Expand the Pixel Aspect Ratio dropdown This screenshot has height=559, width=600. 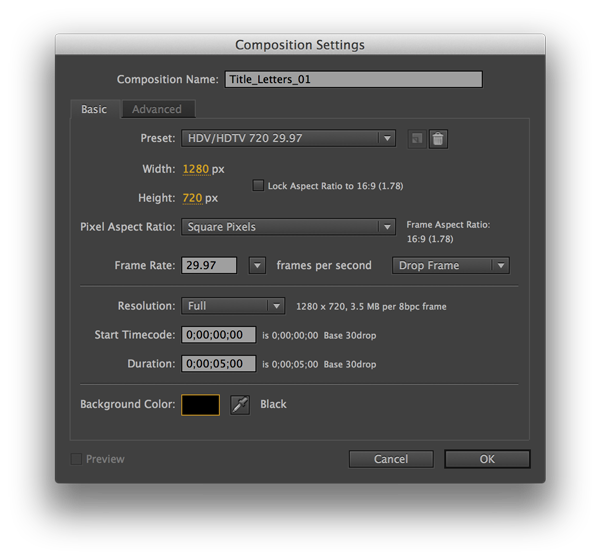289,227
